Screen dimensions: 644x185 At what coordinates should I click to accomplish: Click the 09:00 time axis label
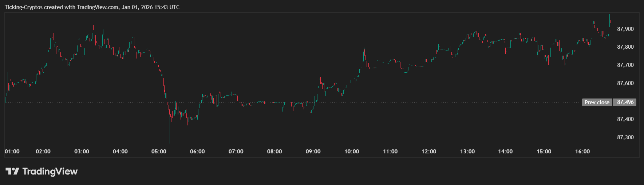pos(313,152)
